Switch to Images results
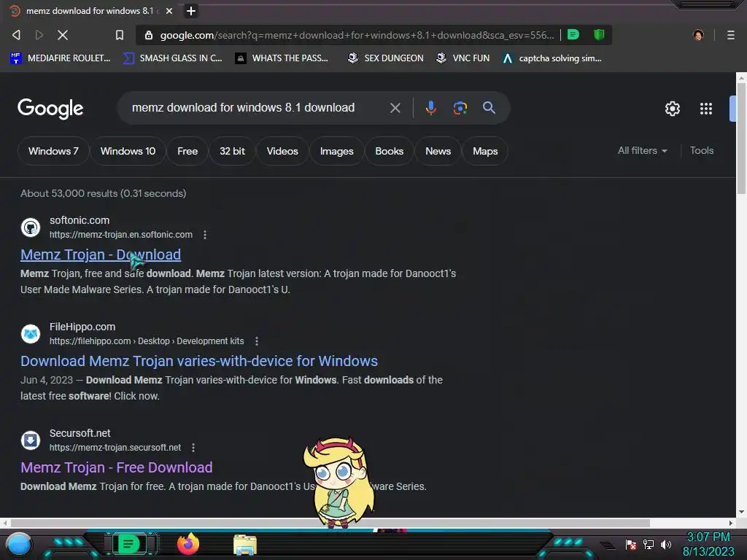This screenshot has height=560, width=747. pos(336,151)
